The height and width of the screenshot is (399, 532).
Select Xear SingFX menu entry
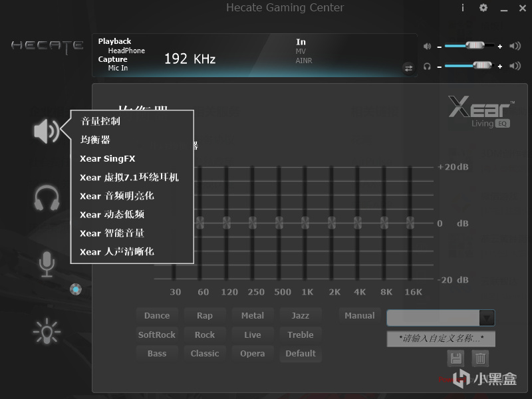tap(107, 158)
